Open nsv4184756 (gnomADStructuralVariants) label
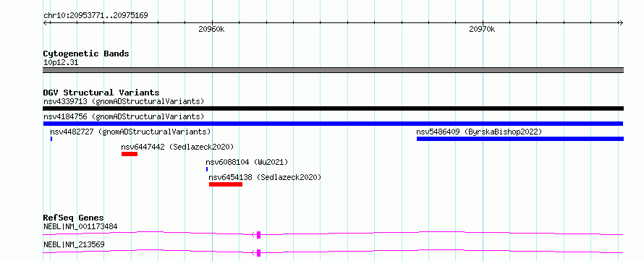This screenshot has height=261, width=644. (x=124, y=116)
